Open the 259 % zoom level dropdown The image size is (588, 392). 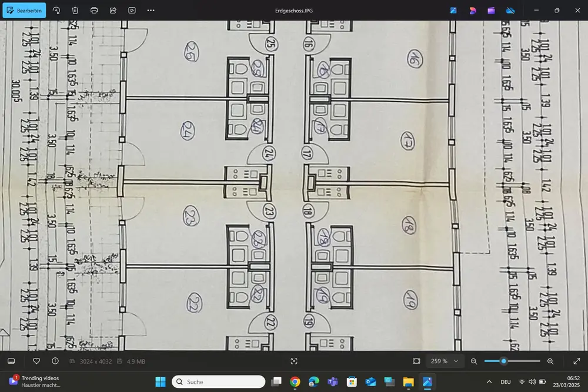click(x=445, y=361)
